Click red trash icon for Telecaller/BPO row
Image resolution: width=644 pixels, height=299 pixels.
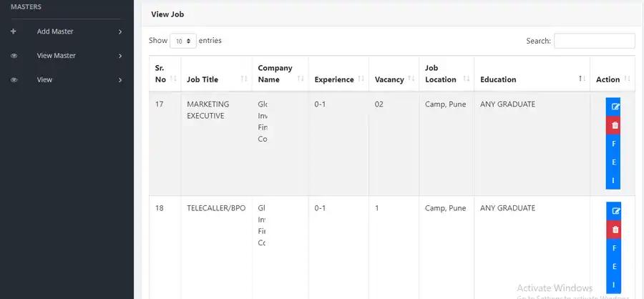tap(615, 230)
